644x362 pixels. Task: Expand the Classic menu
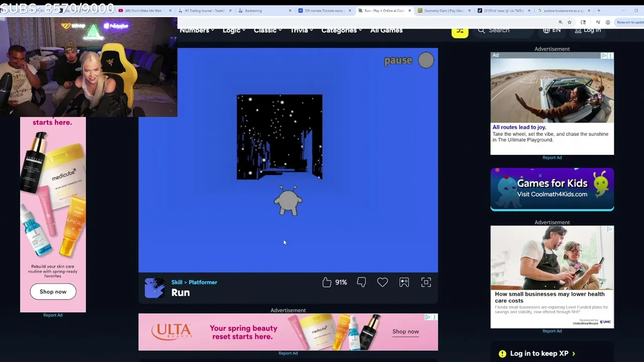(x=268, y=30)
